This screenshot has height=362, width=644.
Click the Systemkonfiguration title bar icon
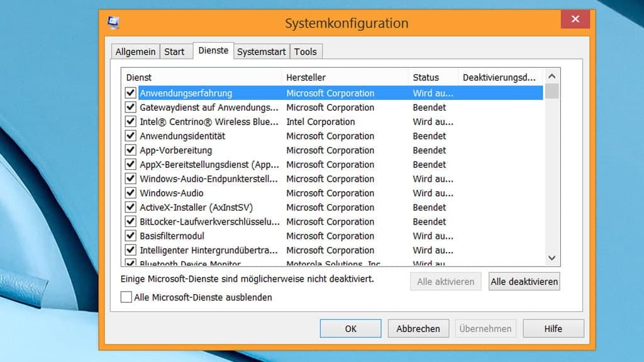113,23
